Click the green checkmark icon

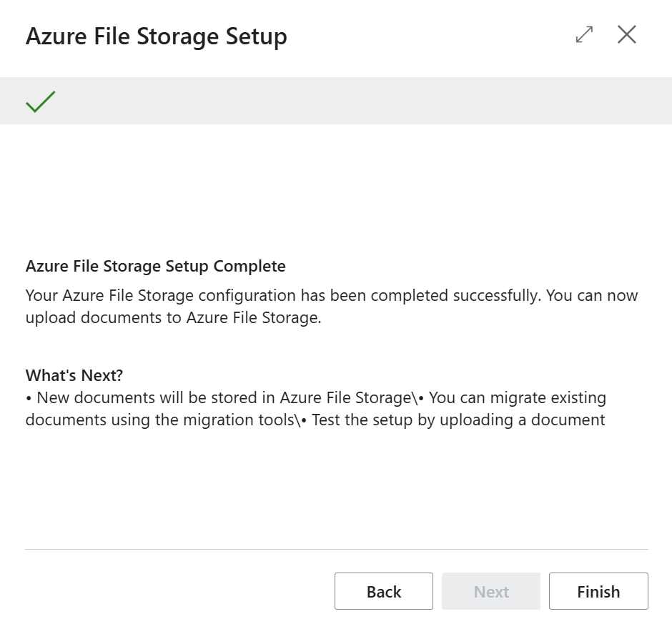[x=41, y=101]
